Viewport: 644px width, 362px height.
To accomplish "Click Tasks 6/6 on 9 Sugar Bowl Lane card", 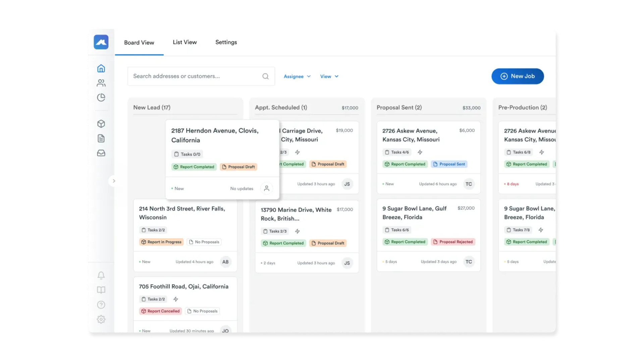I will tap(397, 230).
